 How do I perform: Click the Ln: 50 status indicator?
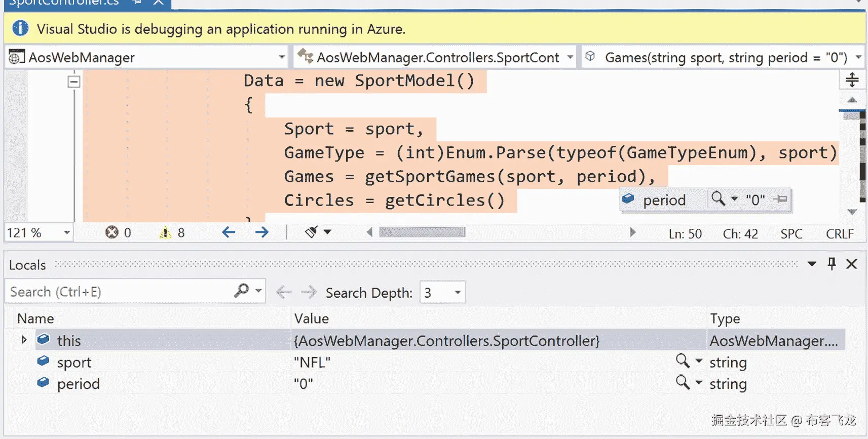click(x=685, y=233)
